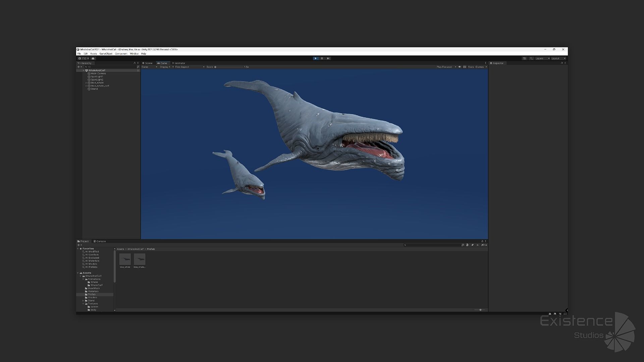Image resolution: width=644 pixels, height=362 pixels.
Task: Select the Project tab
Action: point(83,241)
